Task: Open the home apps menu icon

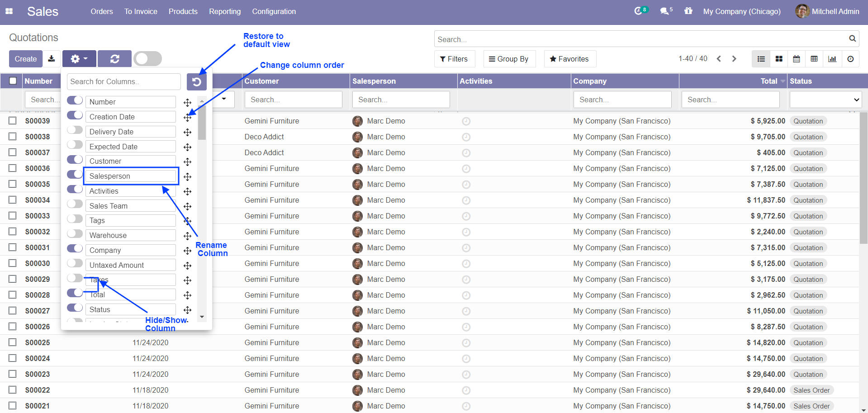Action: pos(9,11)
